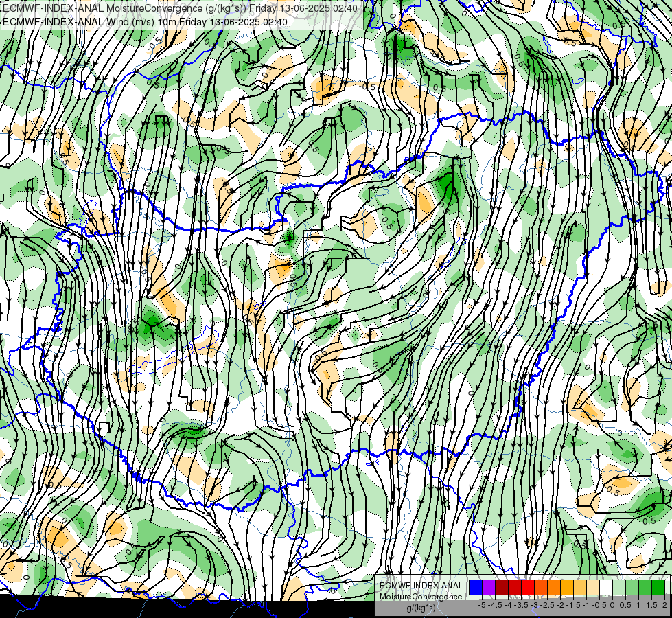The width and height of the screenshot is (672, 618).
Task: Select the palest green swatch between 0 and 0.5
Action: 619,588
